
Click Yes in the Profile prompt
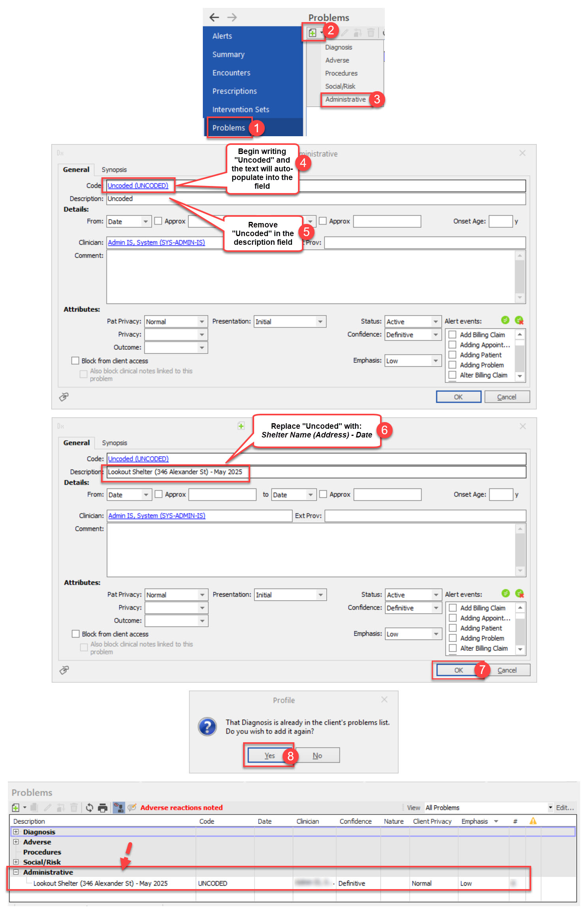click(270, 756)
